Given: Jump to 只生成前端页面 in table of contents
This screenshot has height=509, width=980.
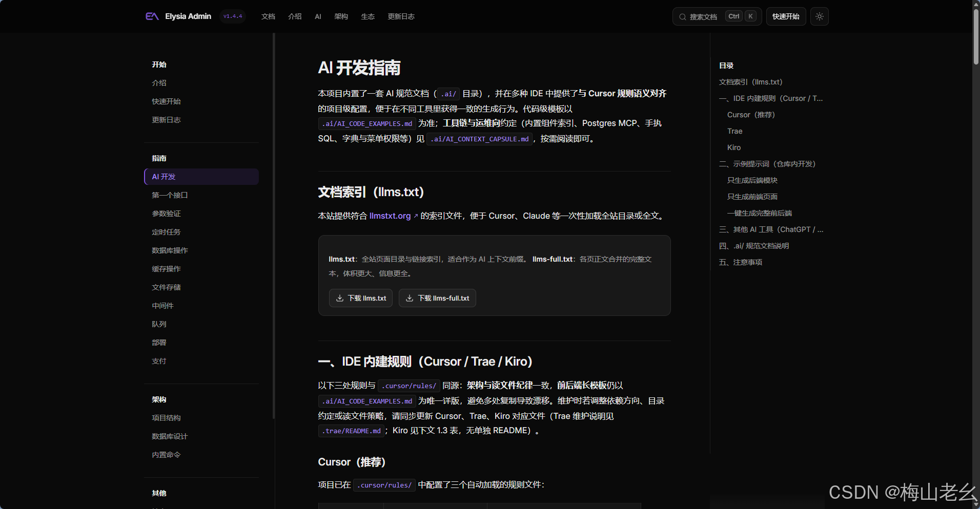Looking at the screenshot, I should point(752,197).
